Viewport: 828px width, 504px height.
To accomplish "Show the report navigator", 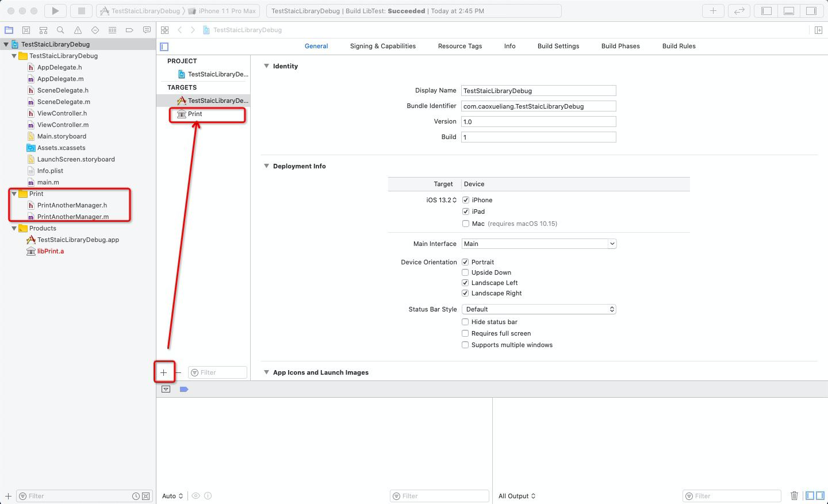I will [x=147, y=30].
